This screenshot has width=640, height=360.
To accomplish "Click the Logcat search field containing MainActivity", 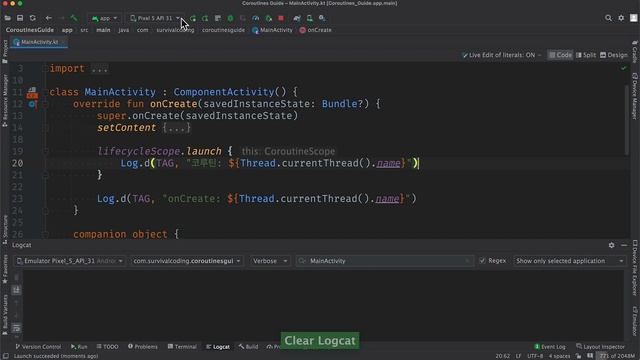I will coord(384,261).
